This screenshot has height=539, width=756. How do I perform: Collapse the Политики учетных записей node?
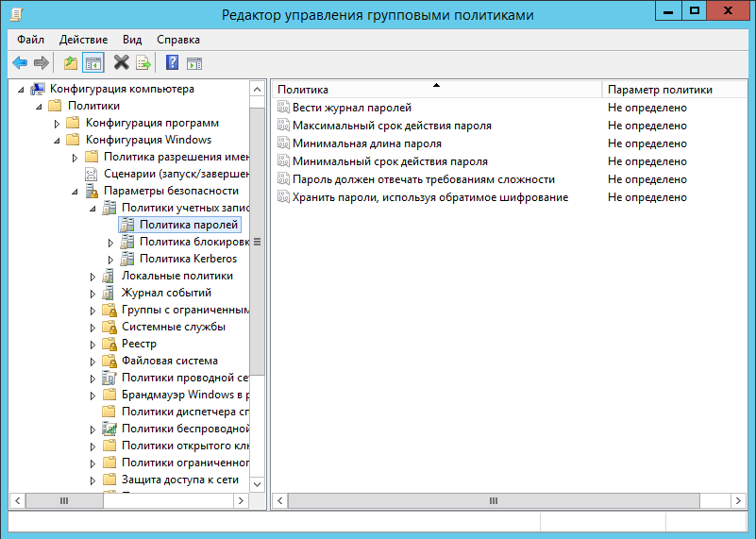click(92, 209)
